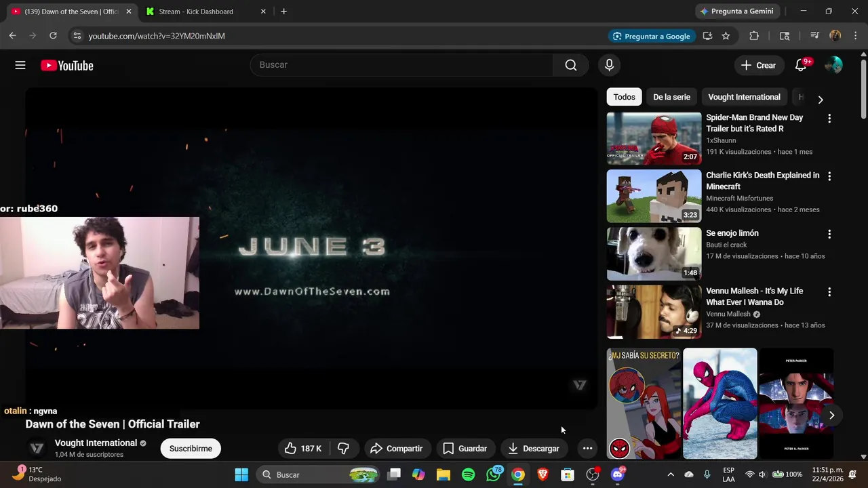Image resolution: width=868 pixels, height=488 pixels.
Task: Open Vennu Mallesh It's My Life thumbnail
Action: (654, 312)
